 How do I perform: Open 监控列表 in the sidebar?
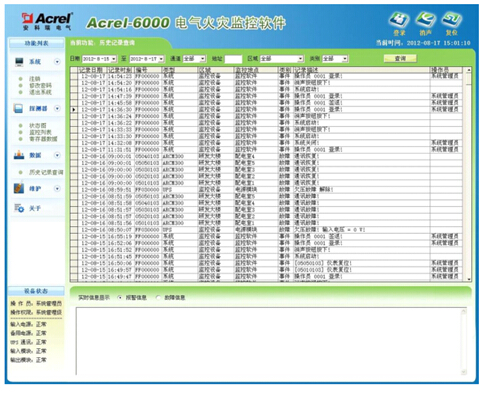[40, 132]
